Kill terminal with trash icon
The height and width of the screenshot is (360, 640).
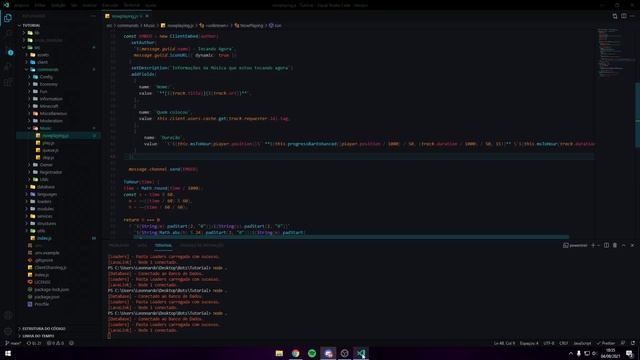pos(615,245)
